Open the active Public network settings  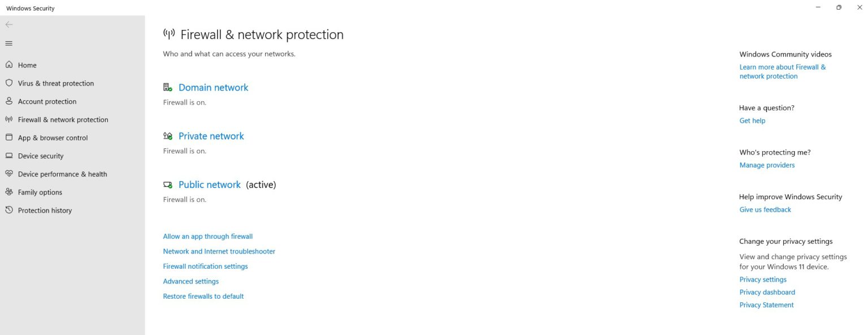tap(209, 184)
